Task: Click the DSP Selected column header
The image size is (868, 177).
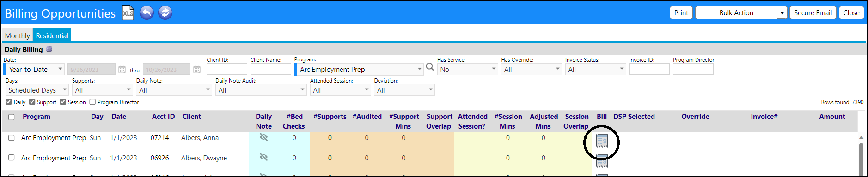Action: click(x=634, y=117)
